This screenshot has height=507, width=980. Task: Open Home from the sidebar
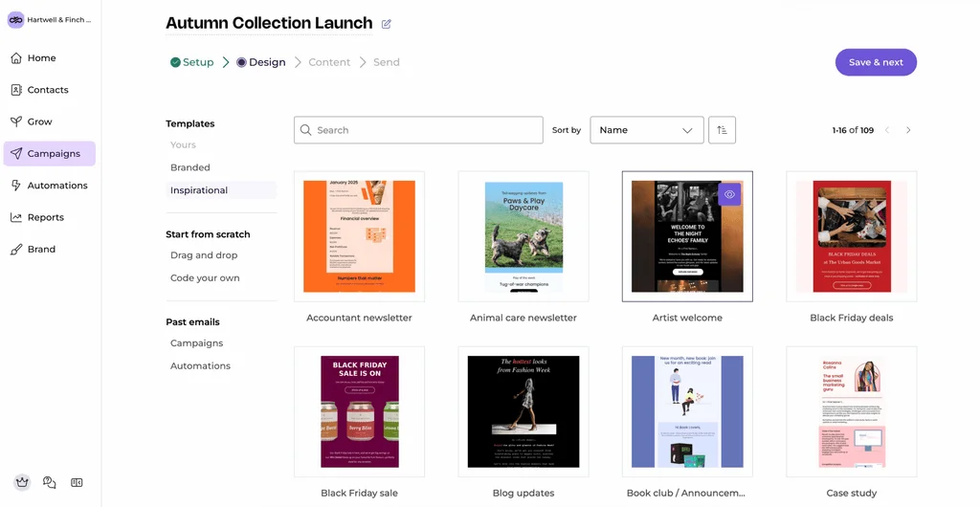tap(50, 58)
